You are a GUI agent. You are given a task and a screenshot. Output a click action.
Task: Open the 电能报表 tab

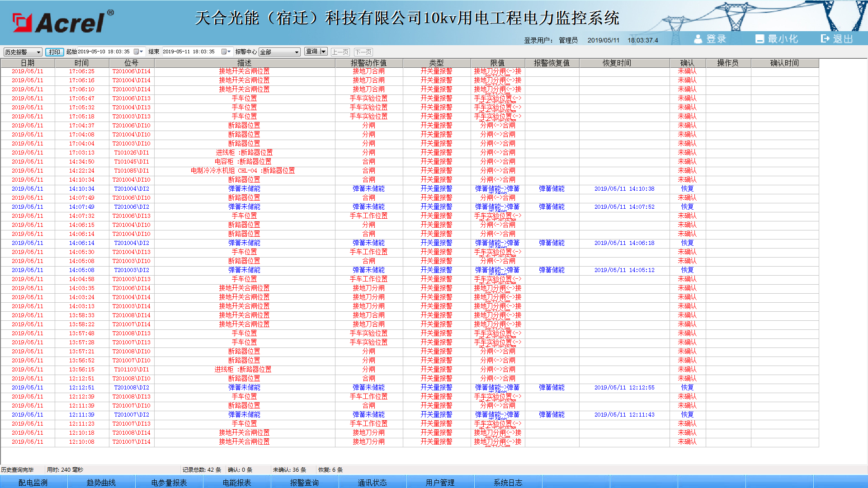pyautogui.click(x=237, y=482)
